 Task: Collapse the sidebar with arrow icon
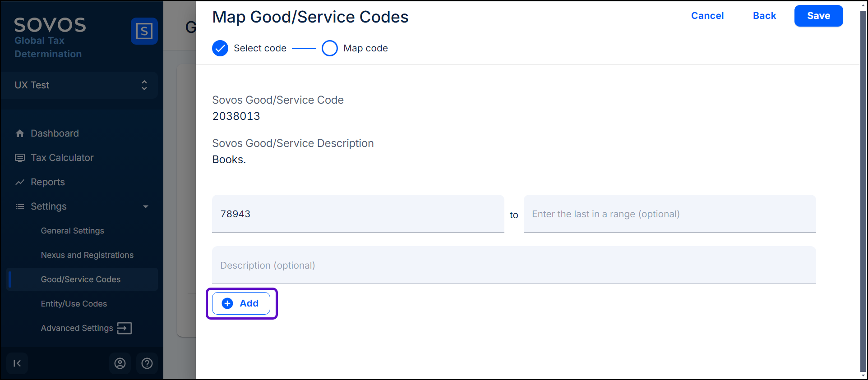click(17, 363)
